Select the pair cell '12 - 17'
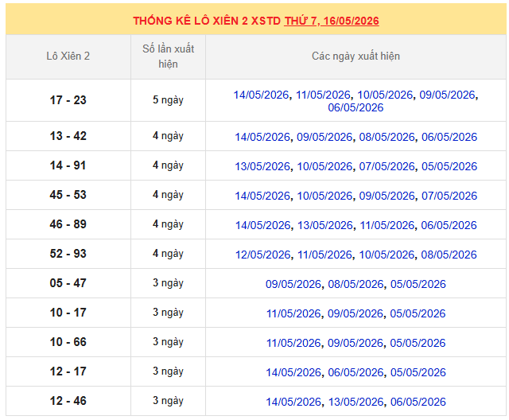The image size is (509, 420). tap(68, 371)
